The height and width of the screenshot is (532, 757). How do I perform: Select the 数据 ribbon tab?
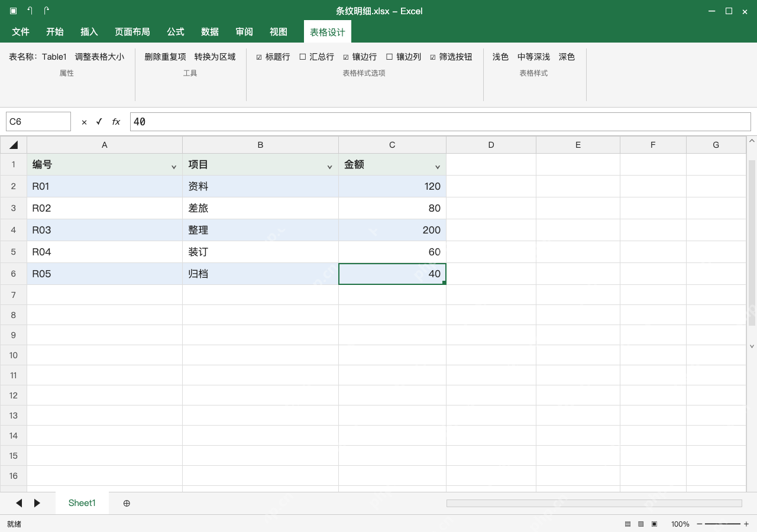pyautogui.click(x=210, y=32)
